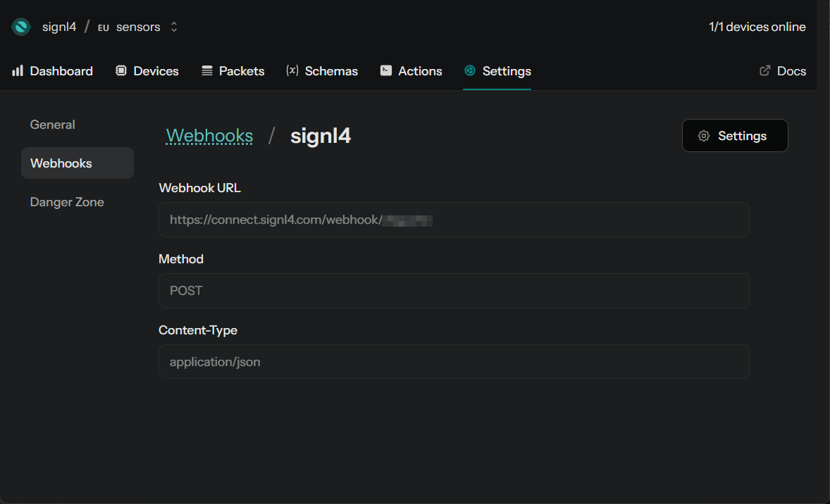Screen dimensions: 830x504
Task: Open the Docs link
Action: tap(791, 70)
